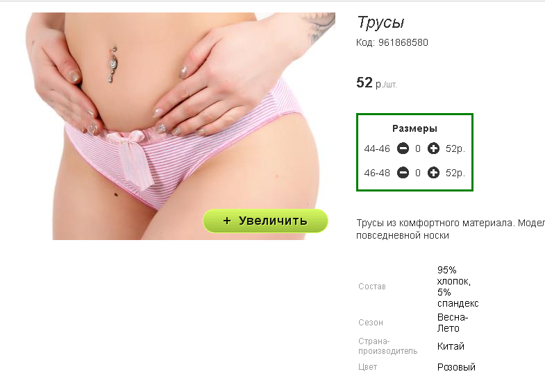Click the 52 р./шт. main price
Screen dimensions: 545x392
[x=376, y=83]
